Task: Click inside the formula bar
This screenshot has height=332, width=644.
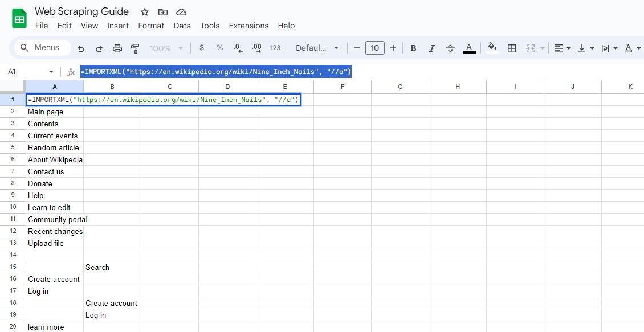Action: point(228,71)
